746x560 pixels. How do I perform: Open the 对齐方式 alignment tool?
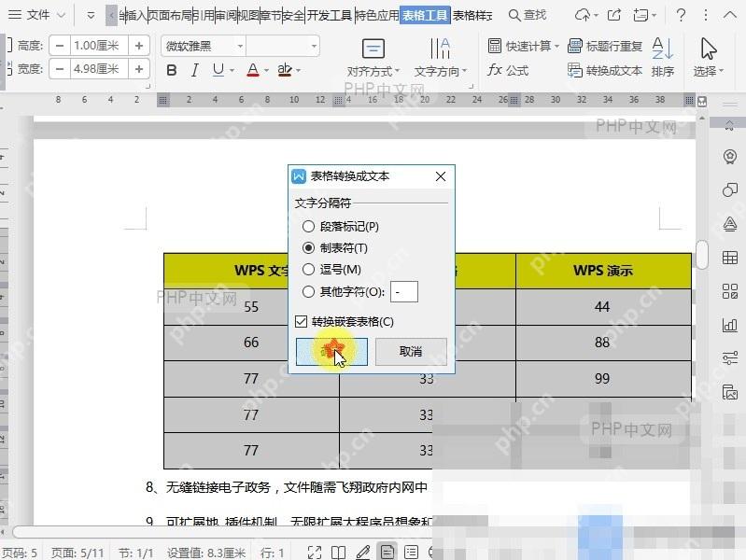click(373, 58)
